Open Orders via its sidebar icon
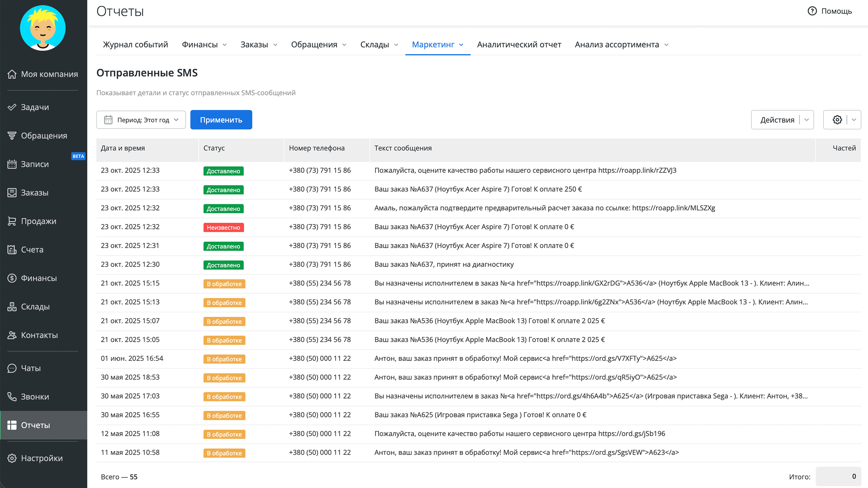Image resolution: width=868 pixels, height=488 pixels. pos(12,192)
